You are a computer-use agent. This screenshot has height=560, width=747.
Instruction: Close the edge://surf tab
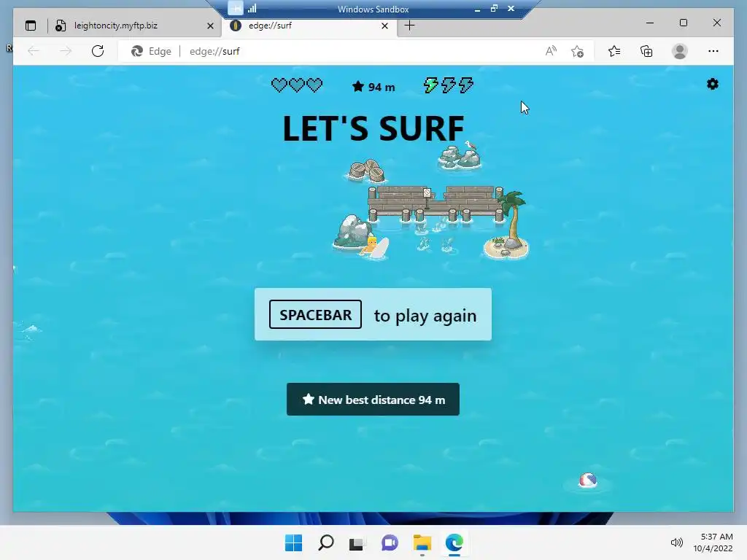[x=385, y=26]
